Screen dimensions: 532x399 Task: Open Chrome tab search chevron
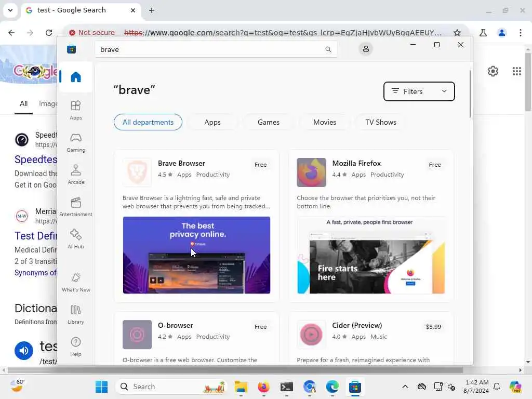(x=10, y=10)
